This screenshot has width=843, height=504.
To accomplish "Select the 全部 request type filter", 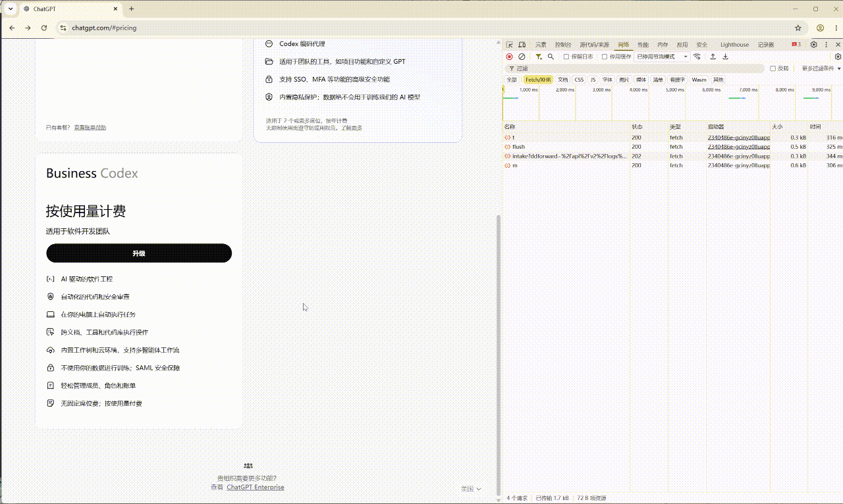I will coord(512,80).
